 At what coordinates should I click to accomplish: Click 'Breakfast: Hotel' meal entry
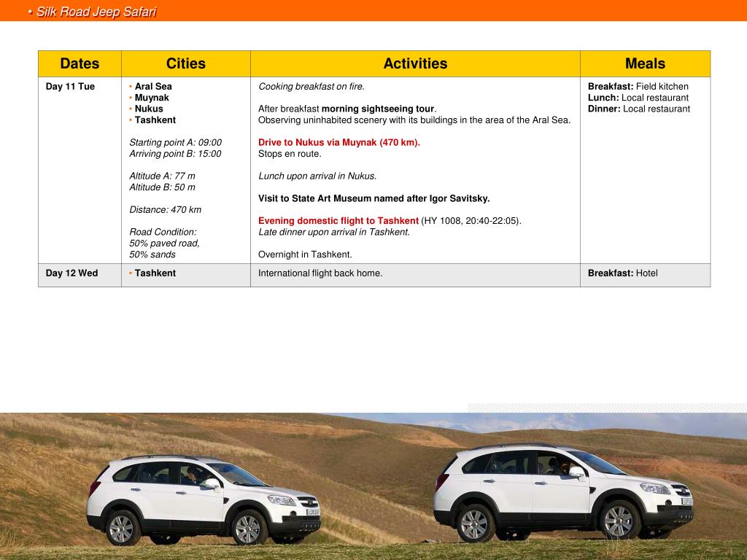[x=623, y=273]
